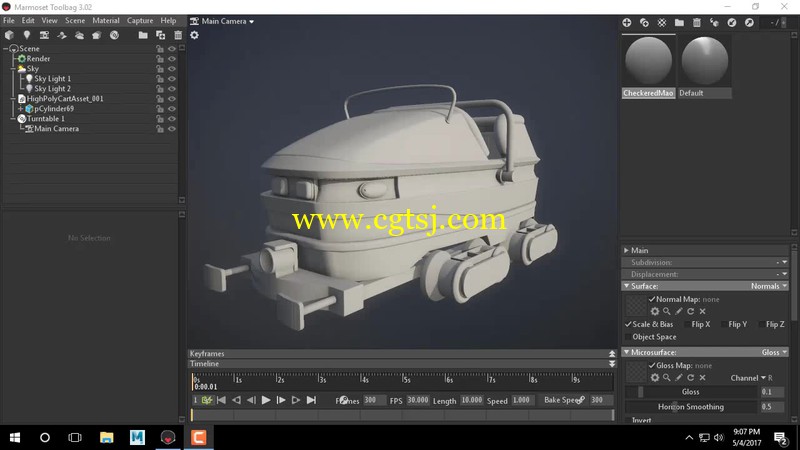Jump to the timeline start
Image resolution: width=800 pixels, height=450 pixels.
(x=221, y=401)
